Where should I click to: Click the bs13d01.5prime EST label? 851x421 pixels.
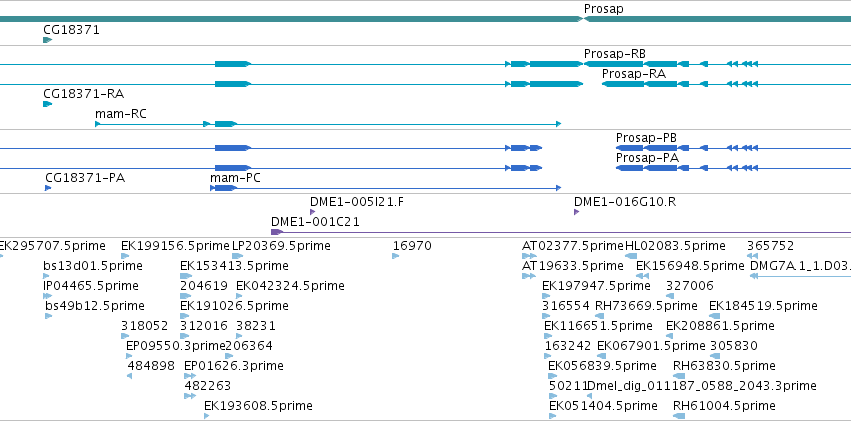click(93, 266)
